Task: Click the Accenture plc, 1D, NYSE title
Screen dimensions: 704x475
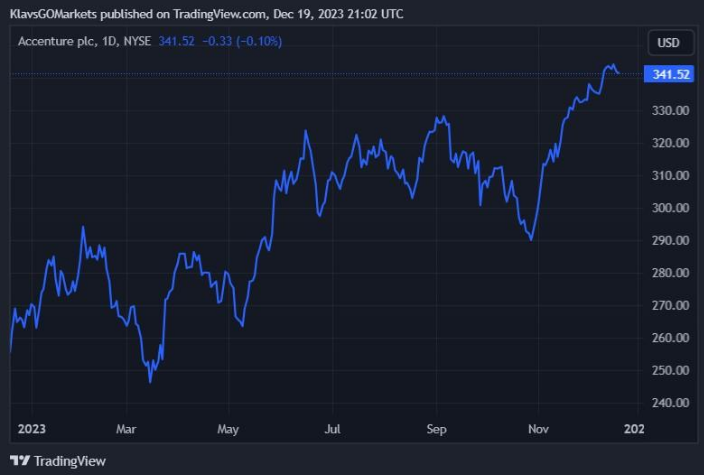Action: click(84, 41)
